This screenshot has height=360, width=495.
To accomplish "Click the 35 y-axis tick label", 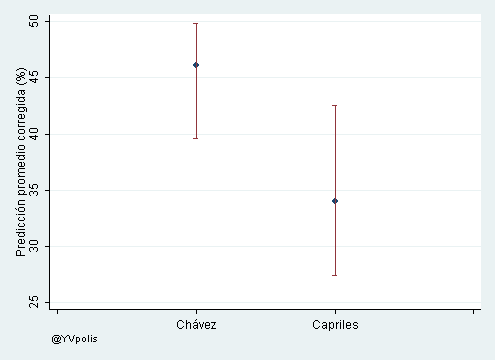I will (34, 190).
